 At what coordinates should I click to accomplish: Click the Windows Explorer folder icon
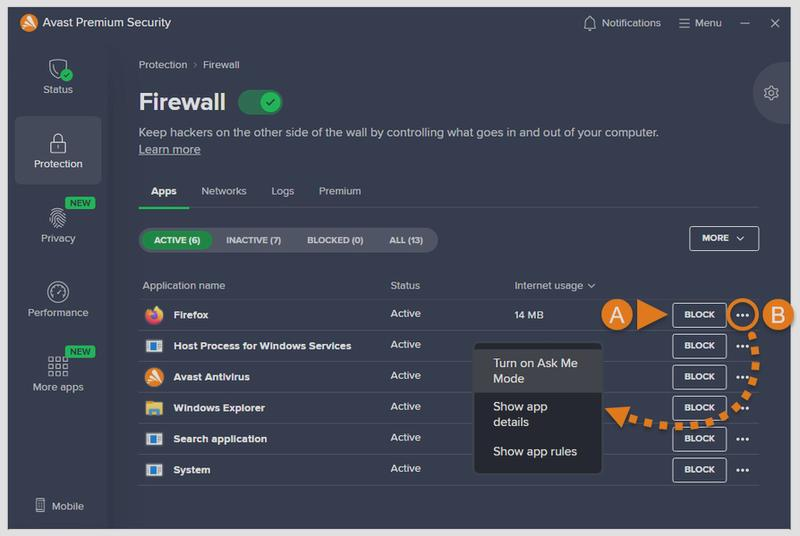tap(154, 408)
